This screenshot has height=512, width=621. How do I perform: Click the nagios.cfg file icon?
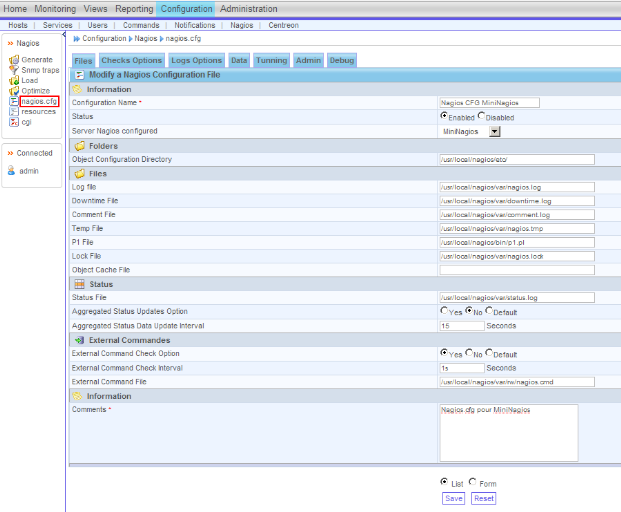coord(13,101)
